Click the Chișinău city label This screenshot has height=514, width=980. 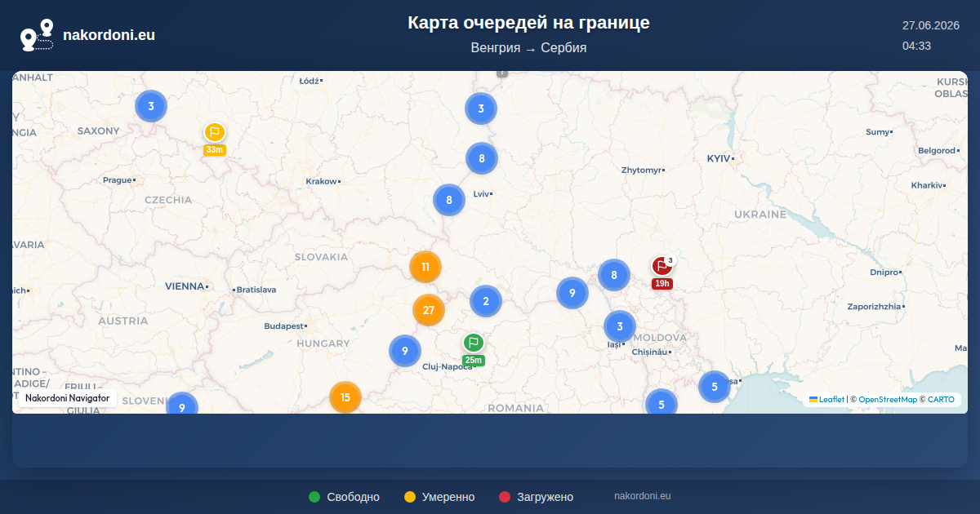(651, 352)
